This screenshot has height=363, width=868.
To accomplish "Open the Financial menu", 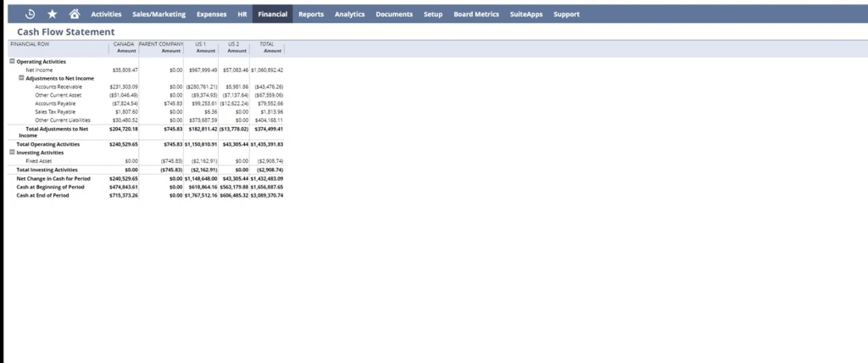I will 272,14.
